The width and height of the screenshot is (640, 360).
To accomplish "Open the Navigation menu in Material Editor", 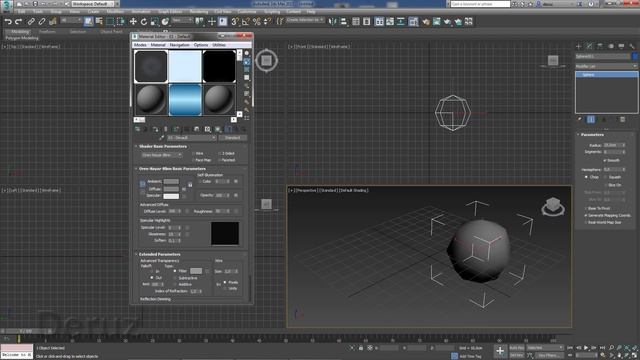I will coord(180,45).
